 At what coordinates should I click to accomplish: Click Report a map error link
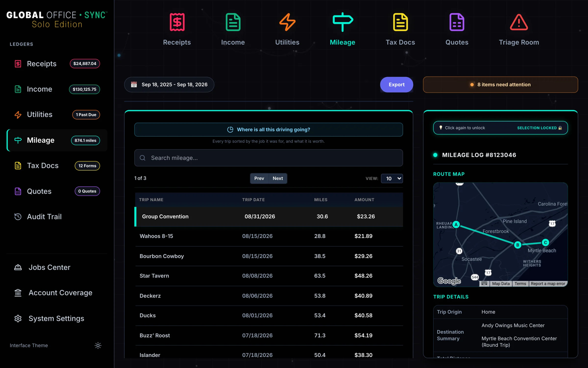[x=548, y=284]
